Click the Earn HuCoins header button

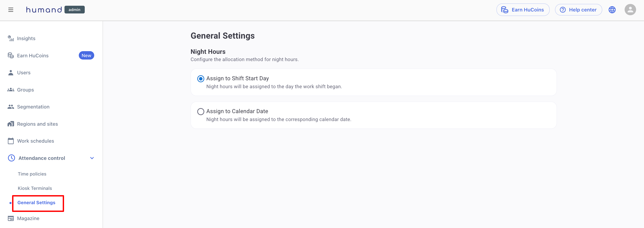(523, 10)
